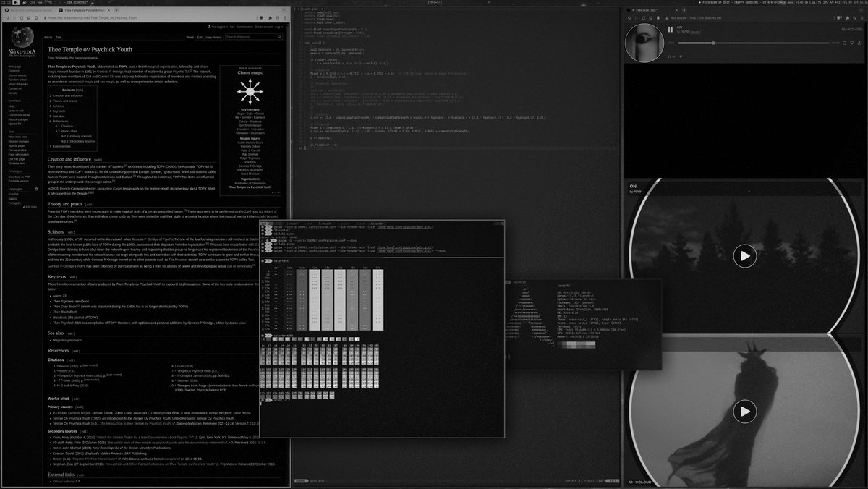Switch to View history tab

tap(213, 37)
